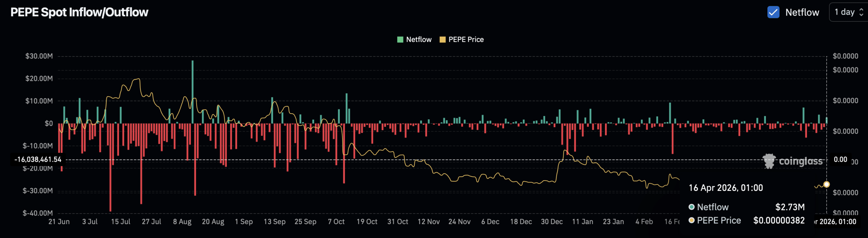Screen dimensions: 868x238
Task: Toggle the Netflow series in the legend
Action: click(x=418, y=40)
